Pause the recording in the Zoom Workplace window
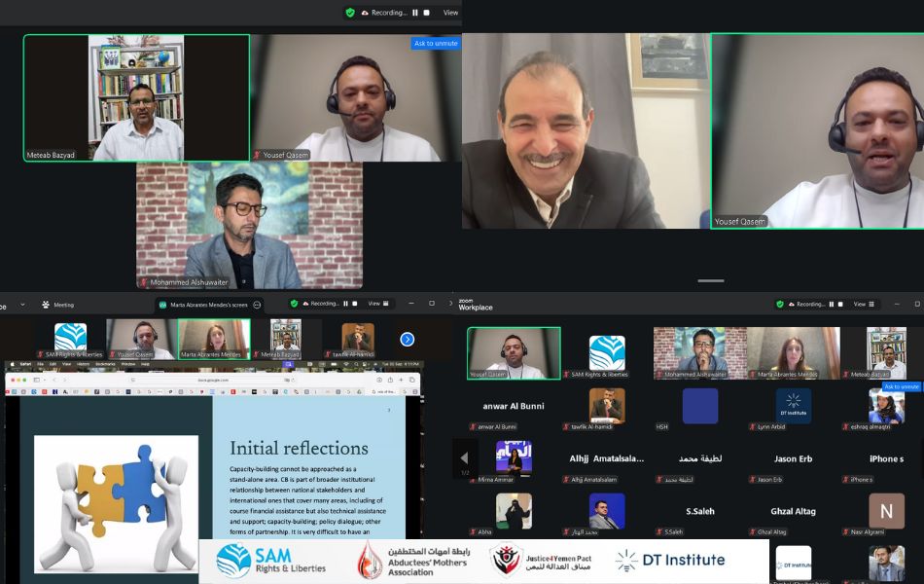 (x=833, y=304)
